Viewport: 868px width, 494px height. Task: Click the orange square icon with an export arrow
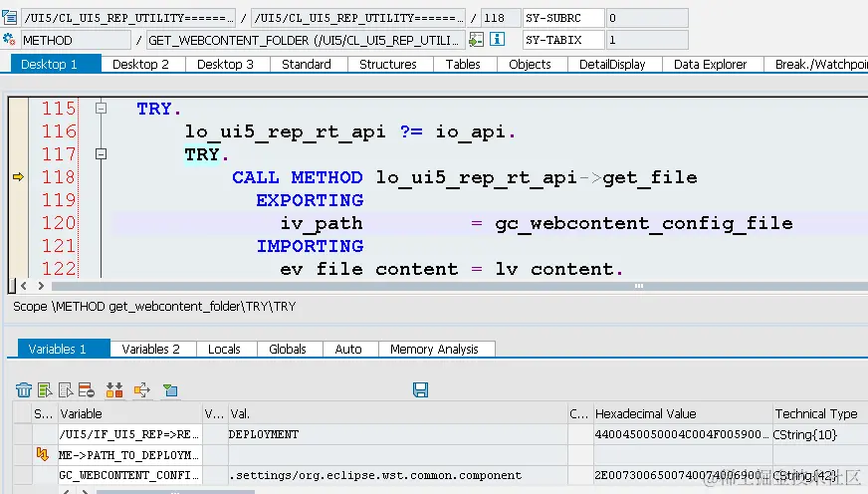pyautogui.click(x=142, y=390)
